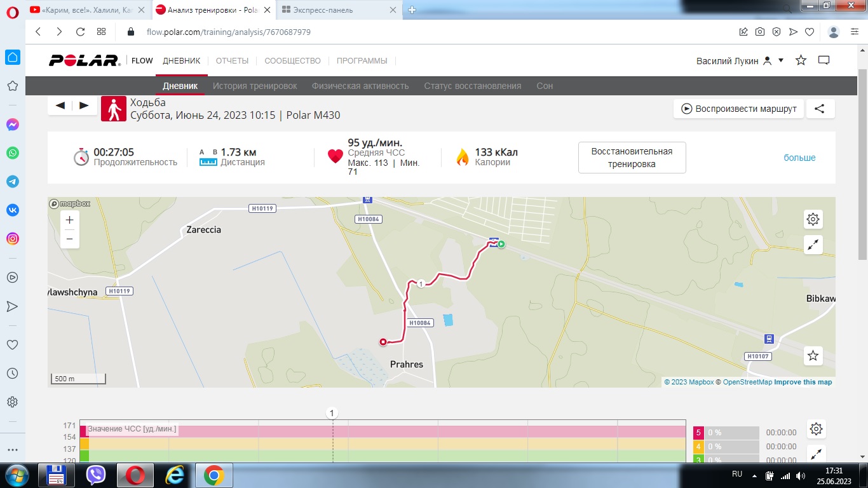Open WhatsApp in Opera sidebar
Screen dimensions: 868x488
point(12,153)
